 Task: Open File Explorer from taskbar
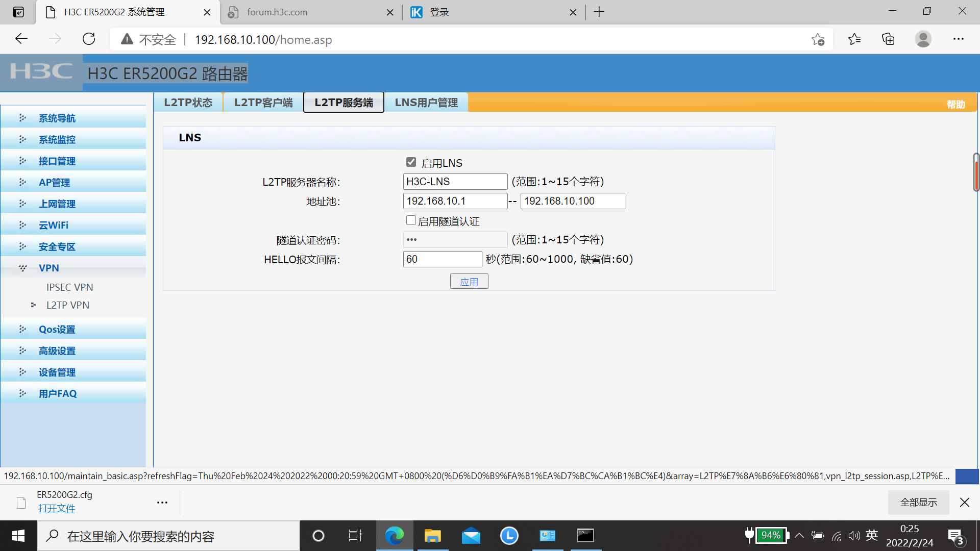(x=432, y=536)
